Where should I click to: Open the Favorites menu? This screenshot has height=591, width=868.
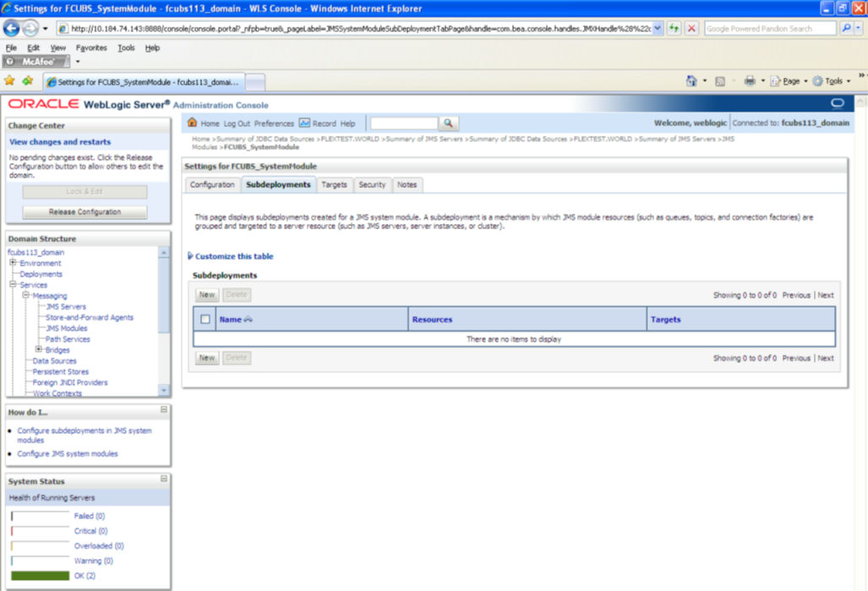point(91,47)
